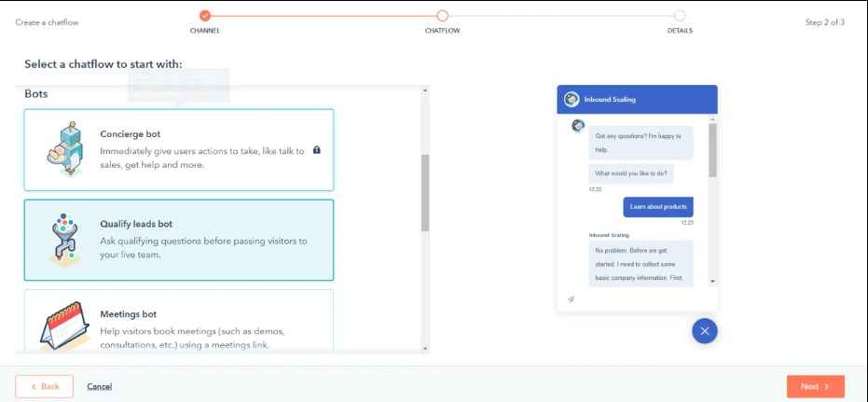Screen dimensions: 868x402
Task: Click the chat preview scroll down arrow
Action: click(x=713, y=282)
